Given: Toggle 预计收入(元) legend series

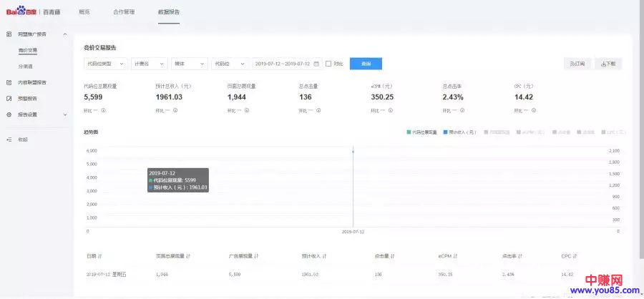Looking at the screenshot, I should tap(459, 132).
